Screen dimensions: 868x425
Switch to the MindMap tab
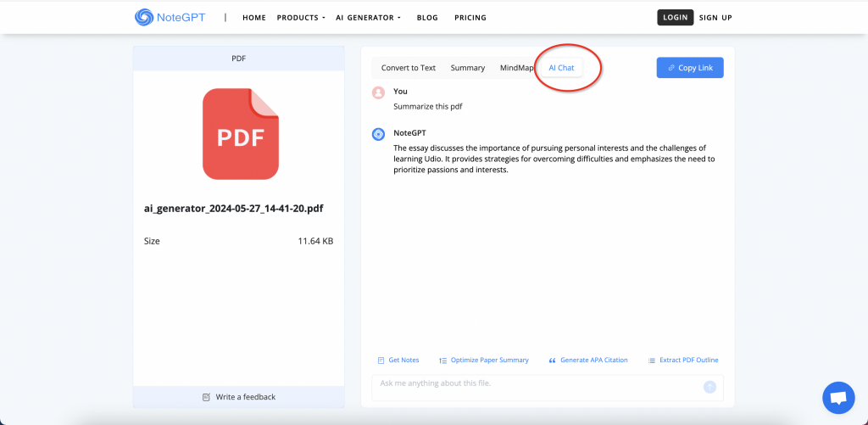517,68
